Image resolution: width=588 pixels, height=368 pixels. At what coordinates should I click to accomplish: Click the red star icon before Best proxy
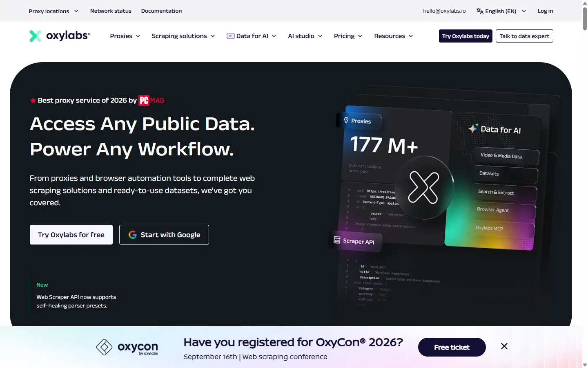coord(33,101)
